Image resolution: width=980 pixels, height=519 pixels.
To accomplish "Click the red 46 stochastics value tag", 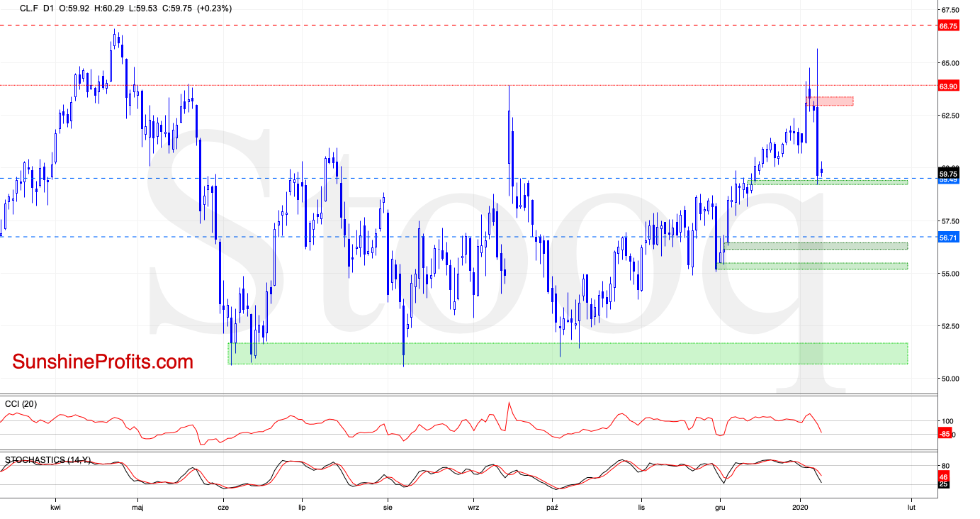I will pyautogui.click(x=944, y=476).
